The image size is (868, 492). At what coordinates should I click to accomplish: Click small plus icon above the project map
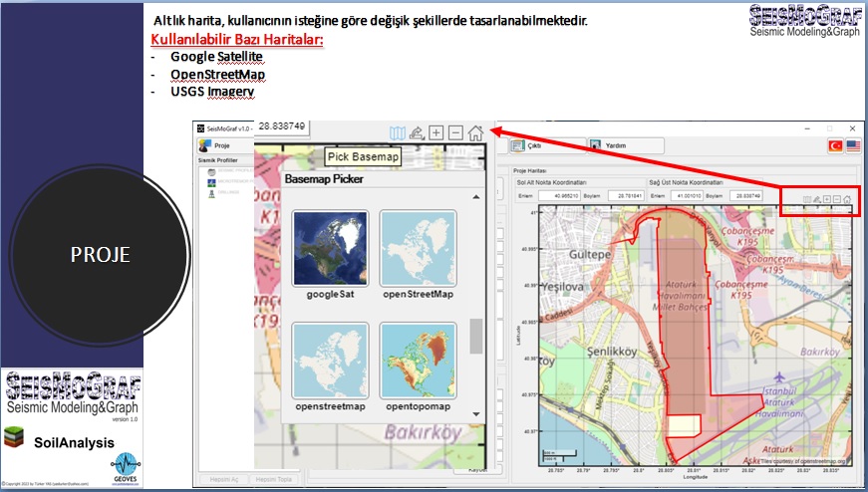[827, 200]
